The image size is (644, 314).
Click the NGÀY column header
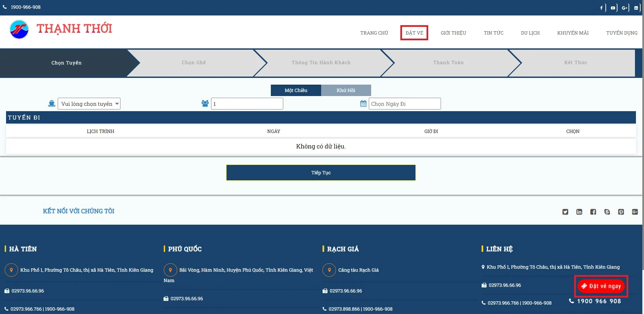(274, 131)
